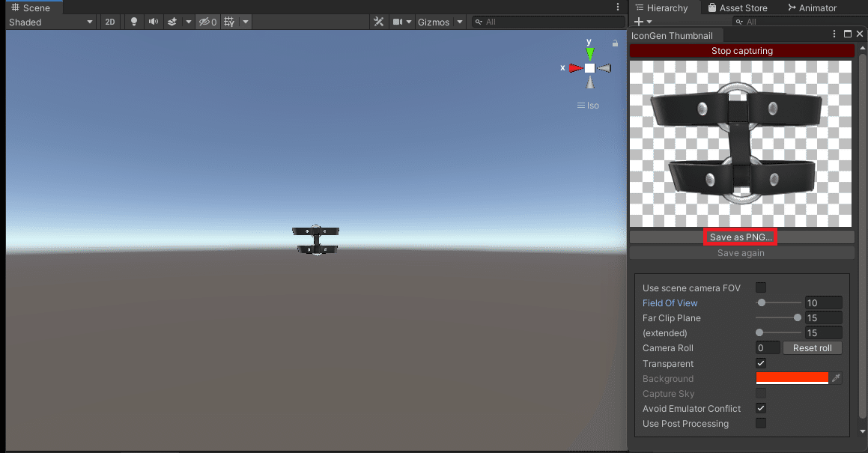
Task: Toggle the scene rotation lock icon
Action: [x=615, y=43]
